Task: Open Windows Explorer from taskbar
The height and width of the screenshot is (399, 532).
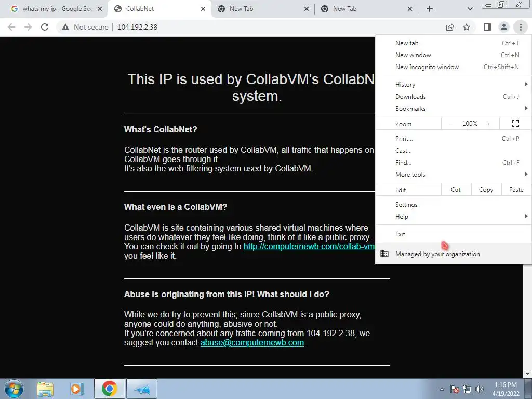Action: pos(45,389)
